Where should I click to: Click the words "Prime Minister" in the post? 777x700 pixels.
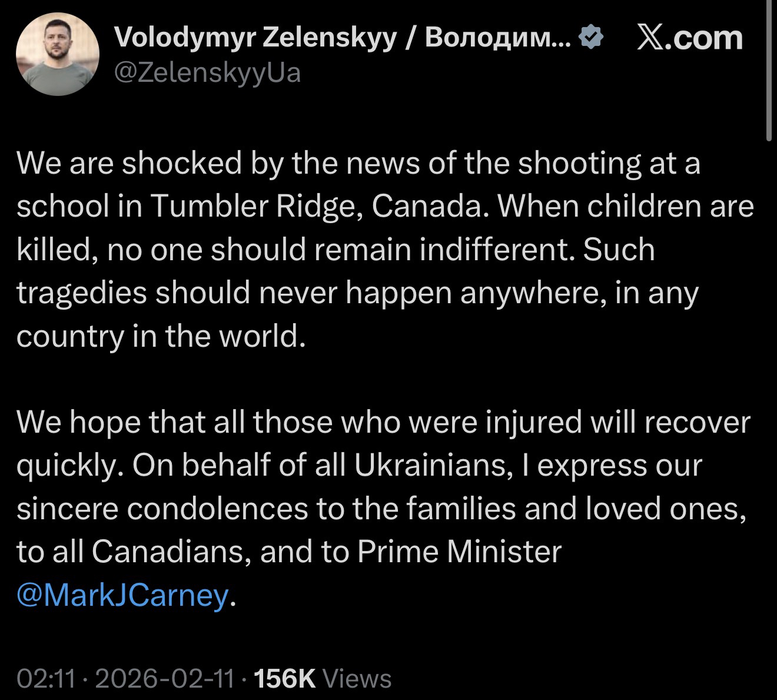(x=459, y=552)
